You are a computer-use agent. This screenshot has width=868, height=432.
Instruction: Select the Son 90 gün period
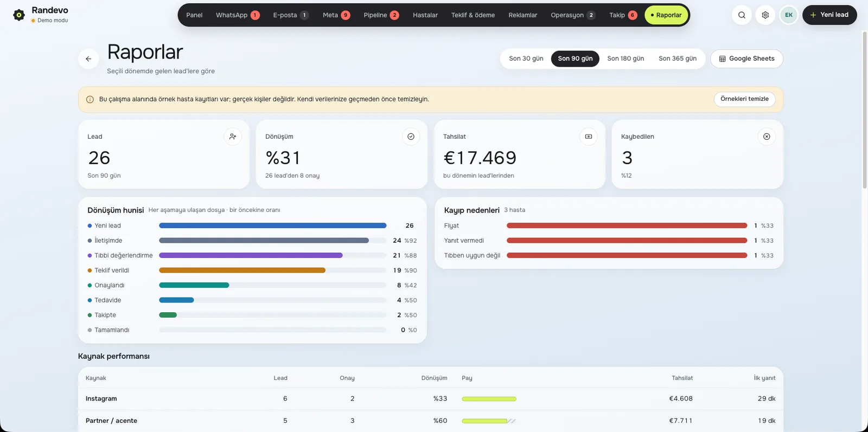tap(575, 59)
